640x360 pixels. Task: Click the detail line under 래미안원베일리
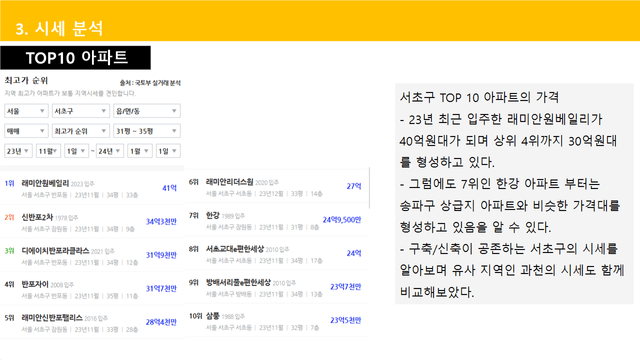click(80, 195)
